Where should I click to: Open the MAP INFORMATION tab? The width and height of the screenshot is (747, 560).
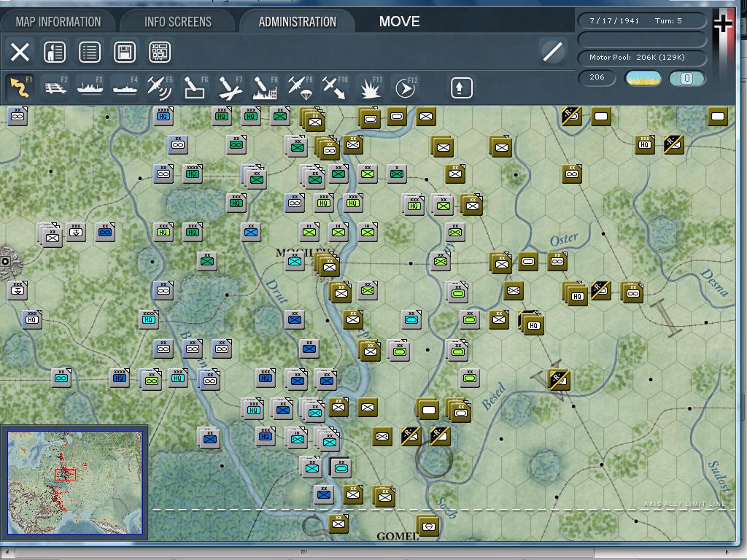[x=58, y=22]
